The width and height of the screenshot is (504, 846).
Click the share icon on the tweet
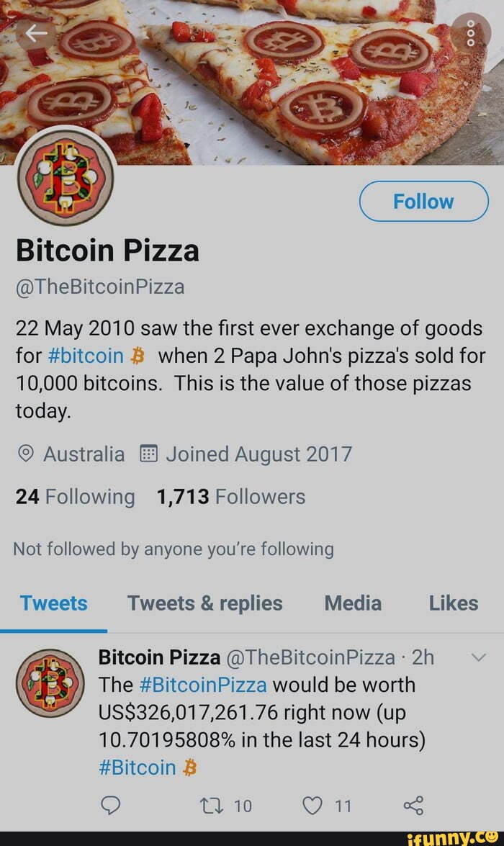point(414,806)
